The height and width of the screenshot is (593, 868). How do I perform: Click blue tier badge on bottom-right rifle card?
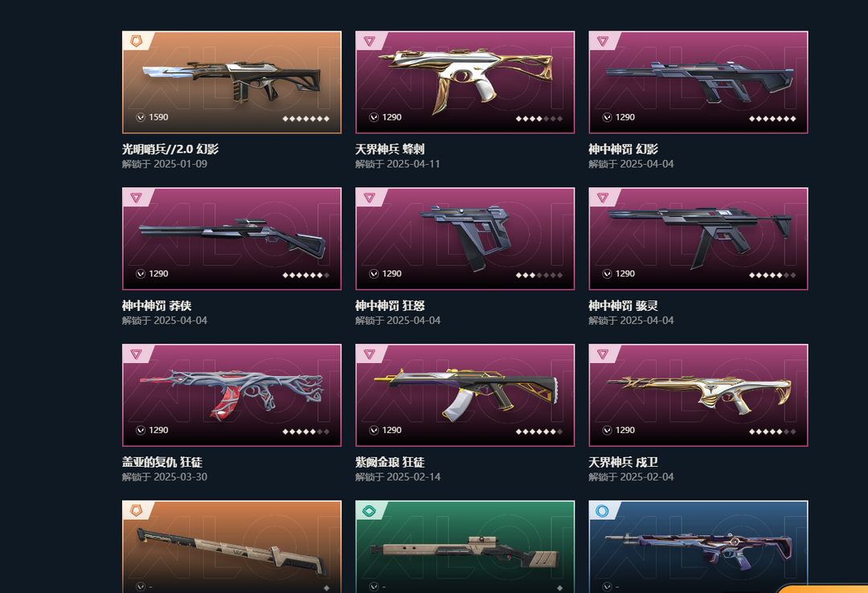point(602,510)
